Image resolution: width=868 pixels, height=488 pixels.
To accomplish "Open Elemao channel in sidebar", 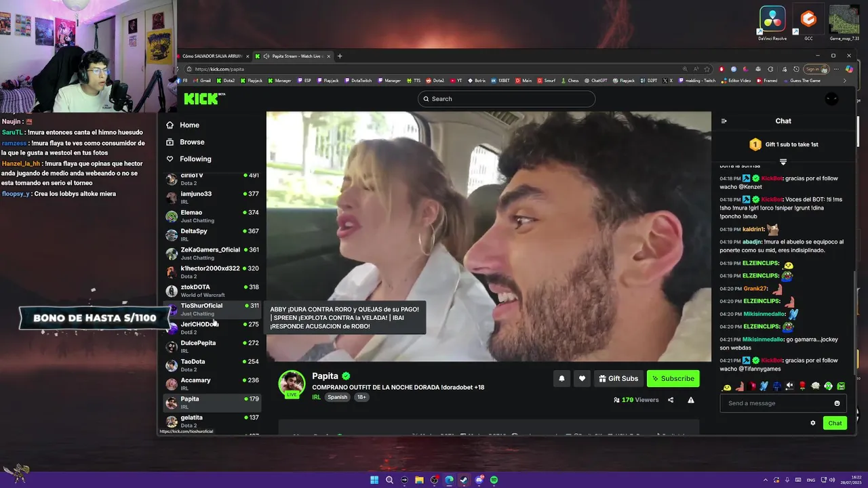I will tap(212, 216).
